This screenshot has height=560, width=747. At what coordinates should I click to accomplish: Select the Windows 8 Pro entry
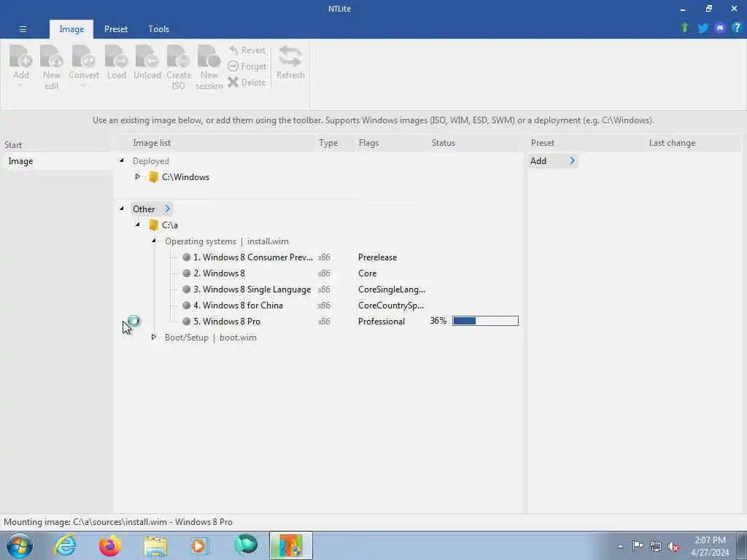(x=226, y=322)
